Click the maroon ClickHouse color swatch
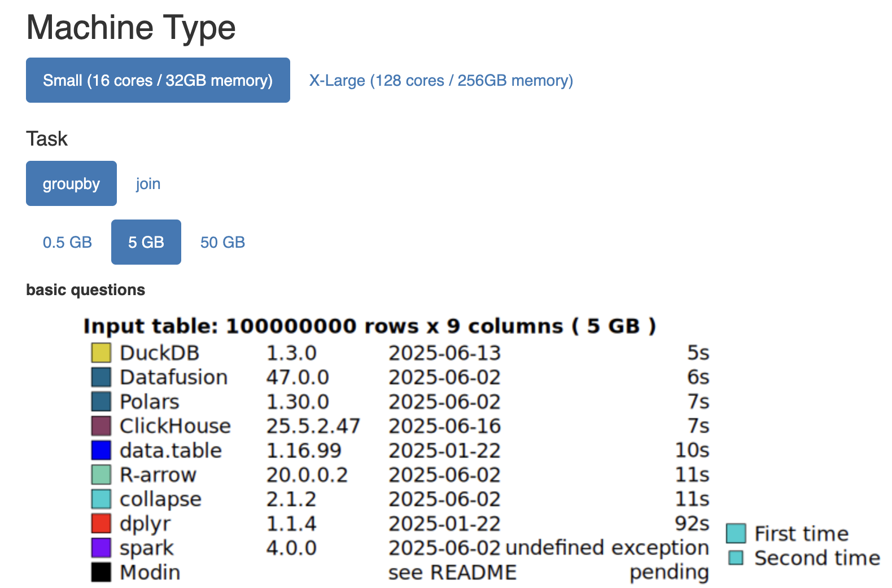Image resolution: width=892 pixels, height=588 pixels. click(101, 426)
